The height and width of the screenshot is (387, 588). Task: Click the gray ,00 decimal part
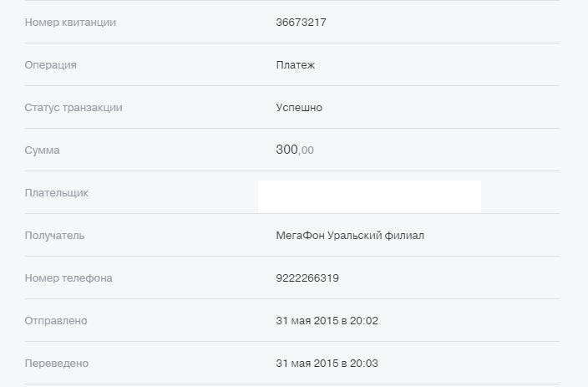(x=306, y=151)
